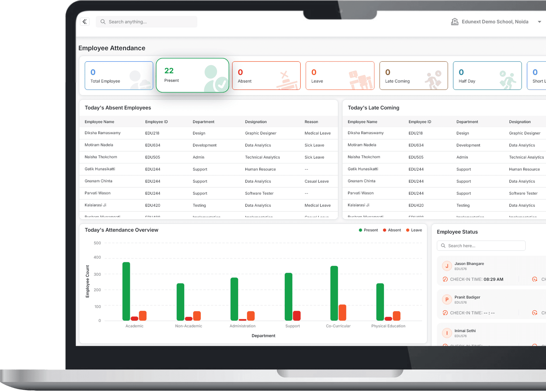Image resolution: width=546 pixels, height=392 pixels.
Task: Click check-out clock icon for Pranit Badiger
Action: (x=535, y=313)
